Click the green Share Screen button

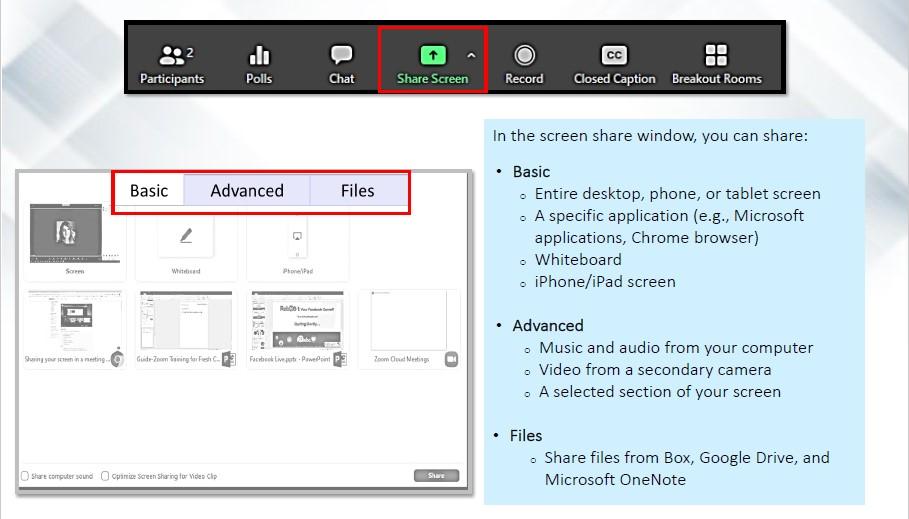click(x=432, y=64)
